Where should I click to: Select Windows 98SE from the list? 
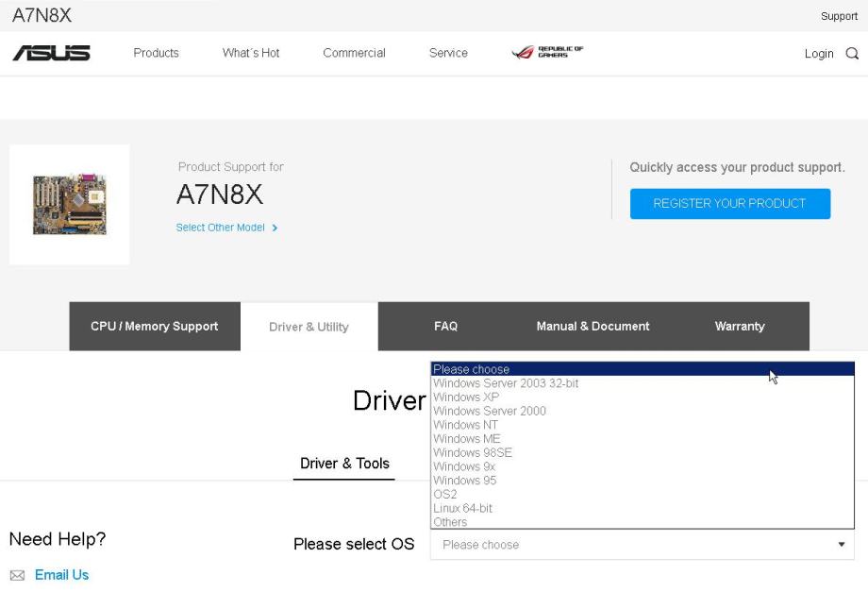pos(472,453)
